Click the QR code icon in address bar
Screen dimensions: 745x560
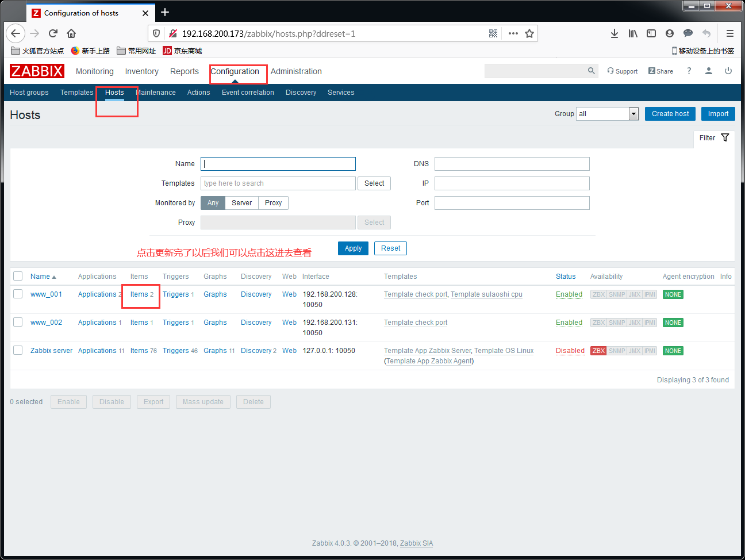coord(493,33)
